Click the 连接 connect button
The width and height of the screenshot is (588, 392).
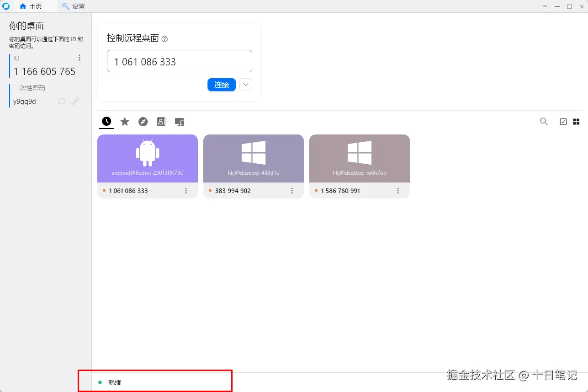tap(222, 85)
